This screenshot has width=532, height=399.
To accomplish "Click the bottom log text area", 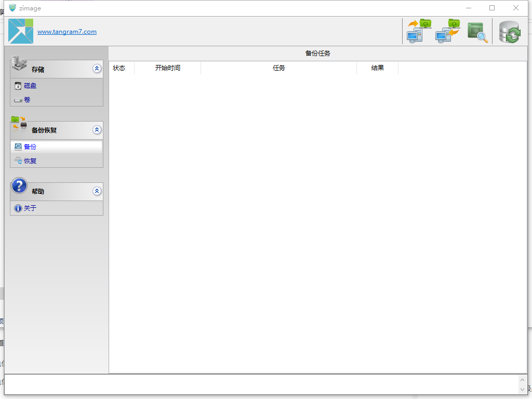I will (x=260, y=384).
